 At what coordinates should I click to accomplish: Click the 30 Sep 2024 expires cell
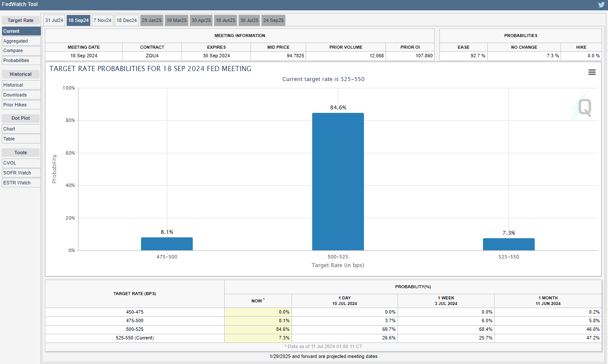(216, 56)
